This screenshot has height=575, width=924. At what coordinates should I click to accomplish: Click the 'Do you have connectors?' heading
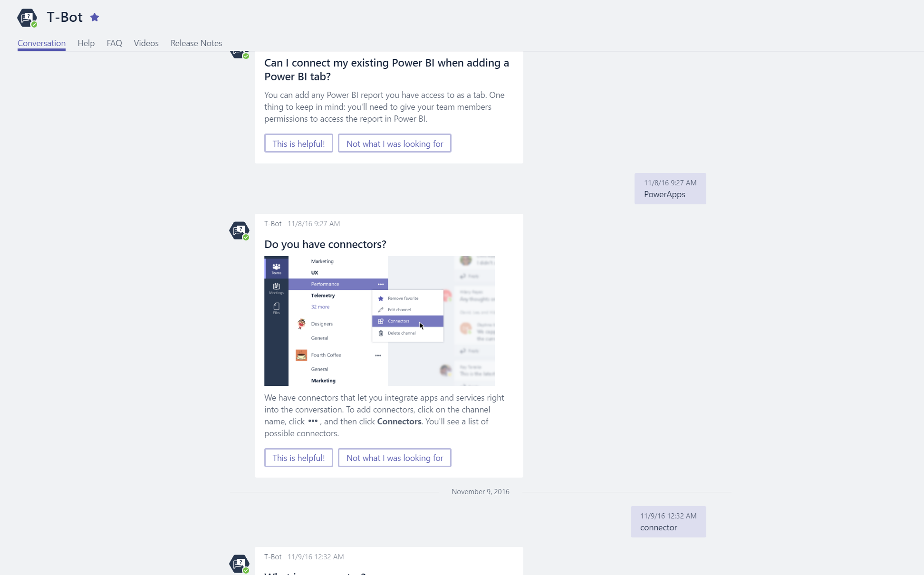[325, 244]
